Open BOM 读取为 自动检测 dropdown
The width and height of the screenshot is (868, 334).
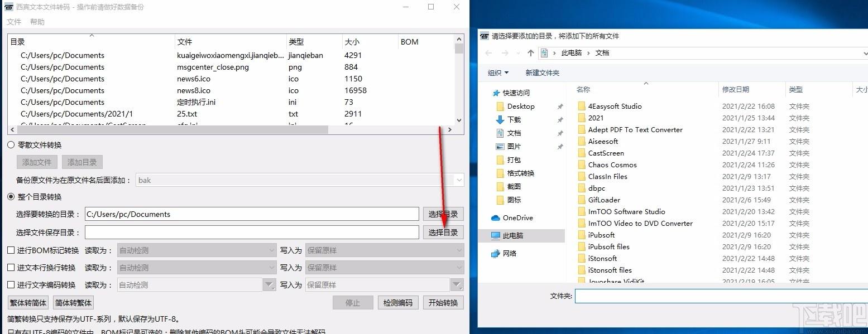pyautogui.click(x=197, y=250)
